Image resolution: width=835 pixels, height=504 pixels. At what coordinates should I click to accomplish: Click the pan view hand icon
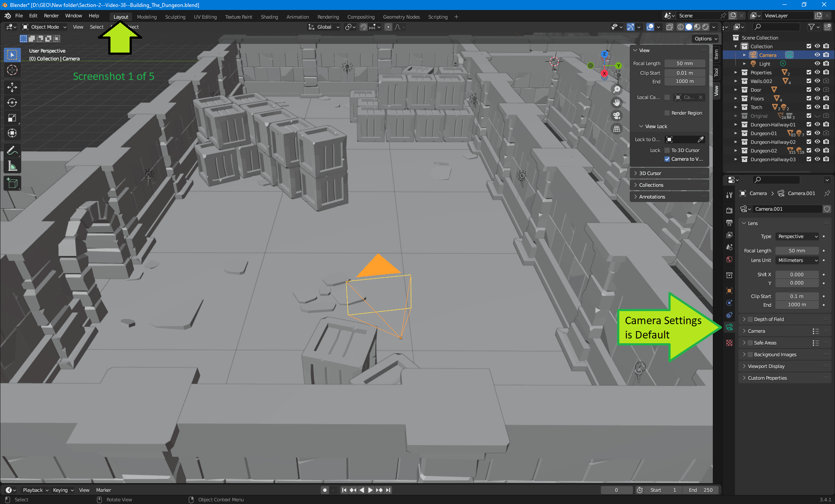[x=617, y=103]
